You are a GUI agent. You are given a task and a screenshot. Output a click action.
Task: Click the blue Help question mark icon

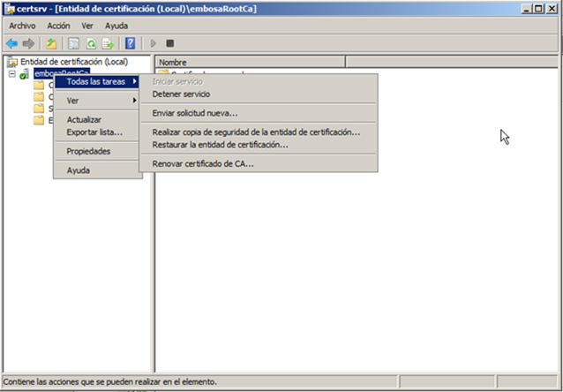[131, 42]
